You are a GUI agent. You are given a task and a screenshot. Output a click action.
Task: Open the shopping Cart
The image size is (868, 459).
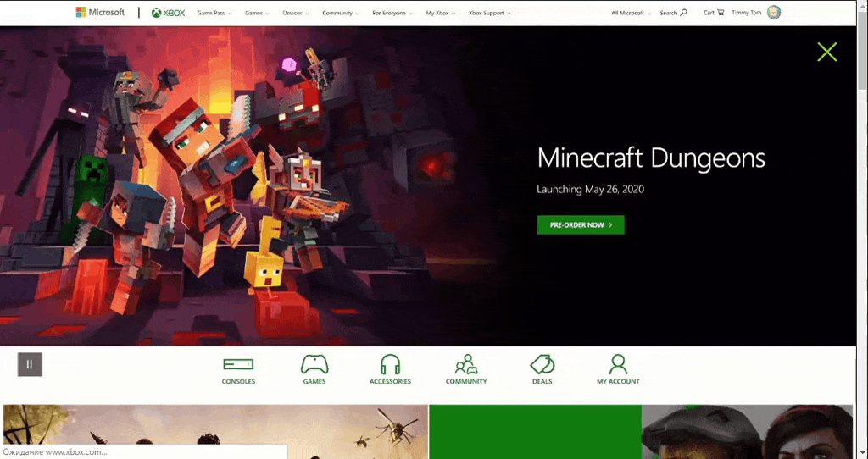(x=714, y=13)
